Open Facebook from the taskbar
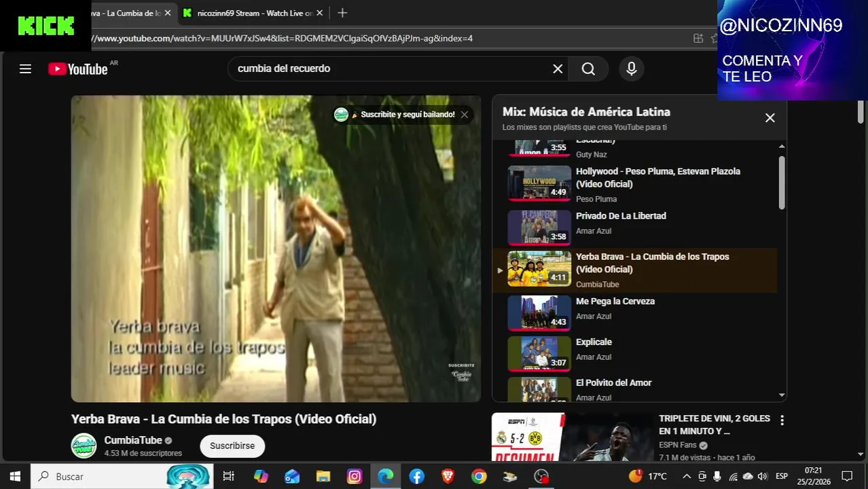 click(417, 476)
